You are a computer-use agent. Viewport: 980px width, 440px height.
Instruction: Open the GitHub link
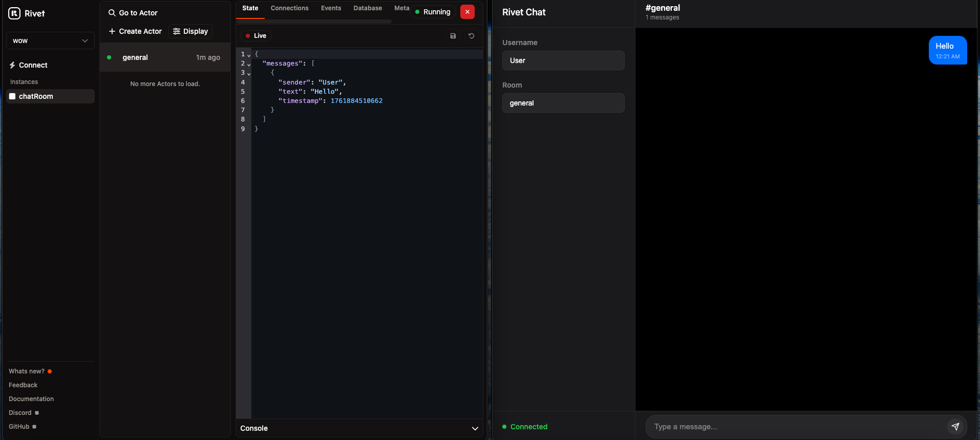(x=19, y=427)
